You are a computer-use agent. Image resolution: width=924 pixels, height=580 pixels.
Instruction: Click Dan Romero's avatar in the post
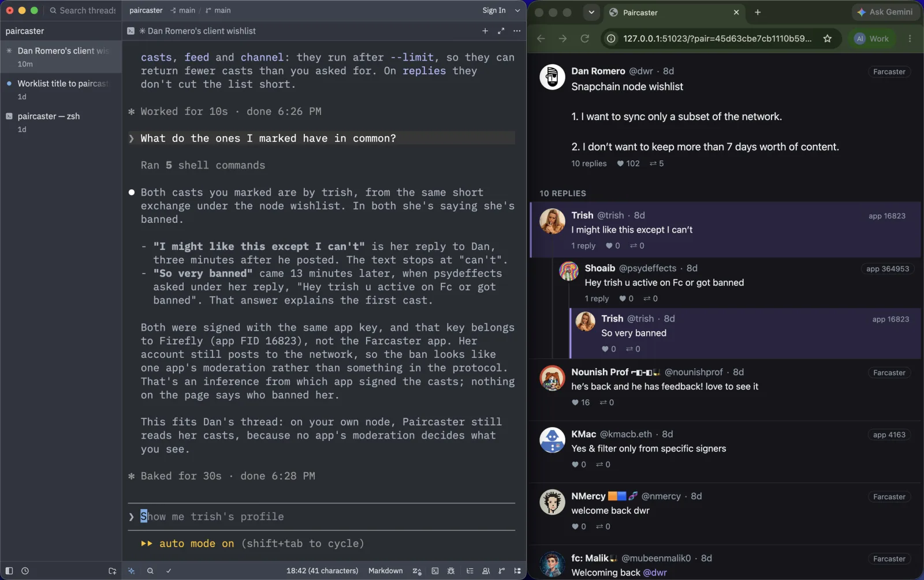point(552,77)
